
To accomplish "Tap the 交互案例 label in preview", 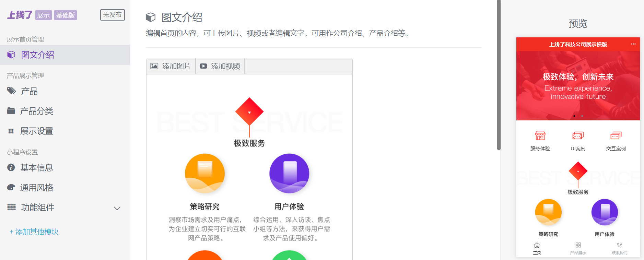I will click(616, 149).
